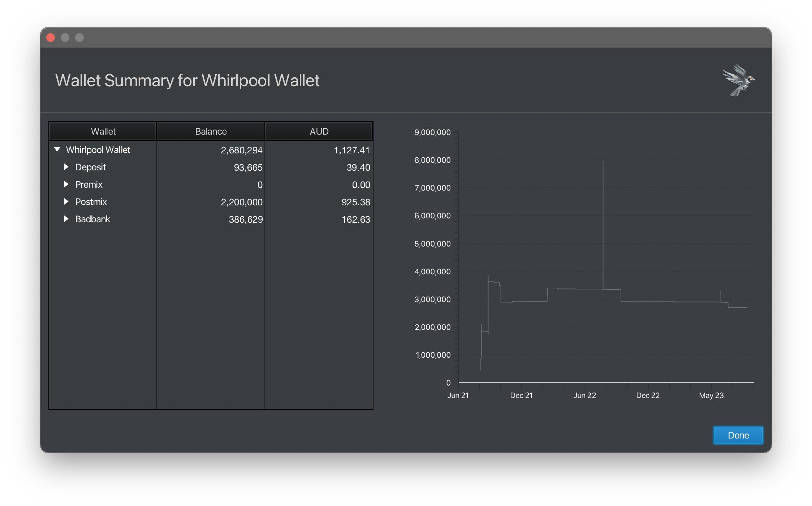Click the Dec 22 chart axis label
Viewport: 812px width, 506px height.
(x=648, y=395)
